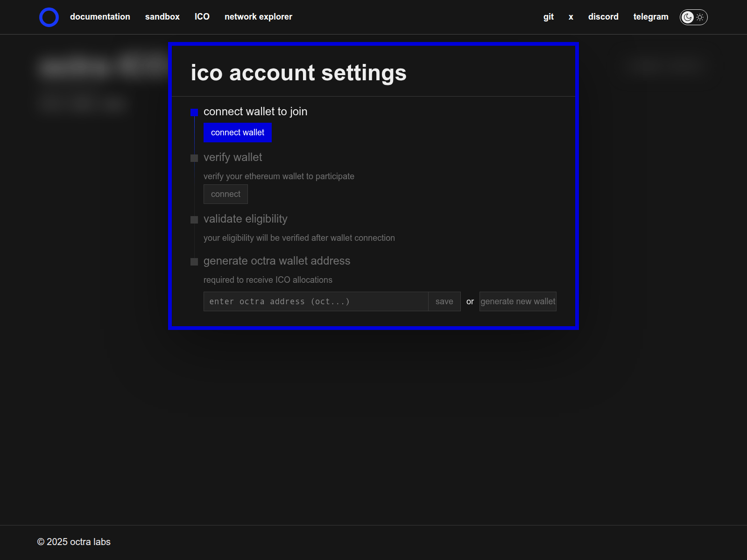Screen dimensions: 747x560
Task: Open the git link
Action: [548, 17]
